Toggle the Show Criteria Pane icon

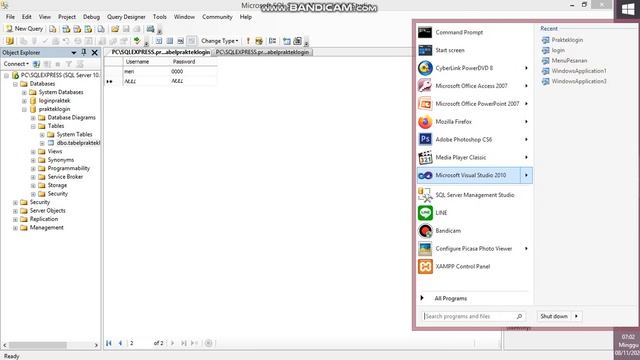(x=170, y=41)
